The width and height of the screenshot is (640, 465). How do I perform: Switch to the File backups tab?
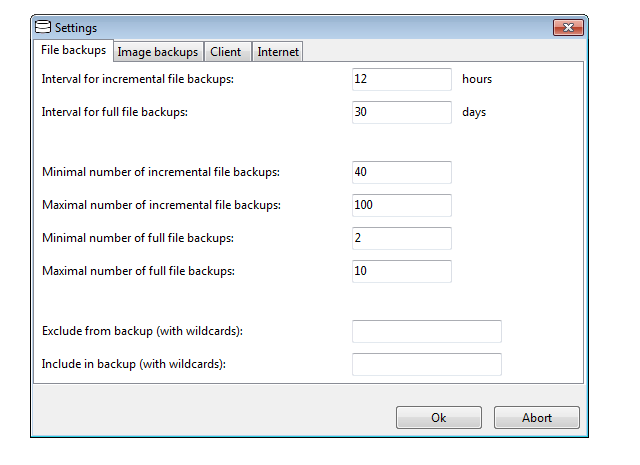click(73, 50)
